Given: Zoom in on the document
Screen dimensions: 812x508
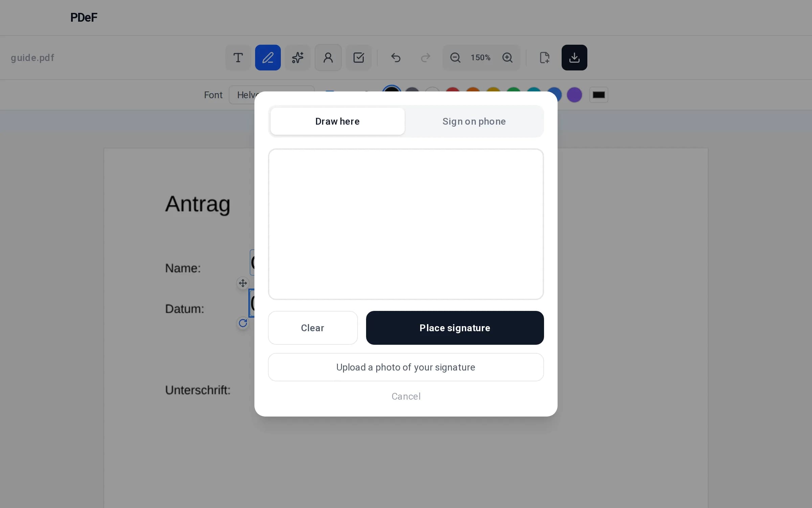Looking at the screenshot, I should pos(507,58).
